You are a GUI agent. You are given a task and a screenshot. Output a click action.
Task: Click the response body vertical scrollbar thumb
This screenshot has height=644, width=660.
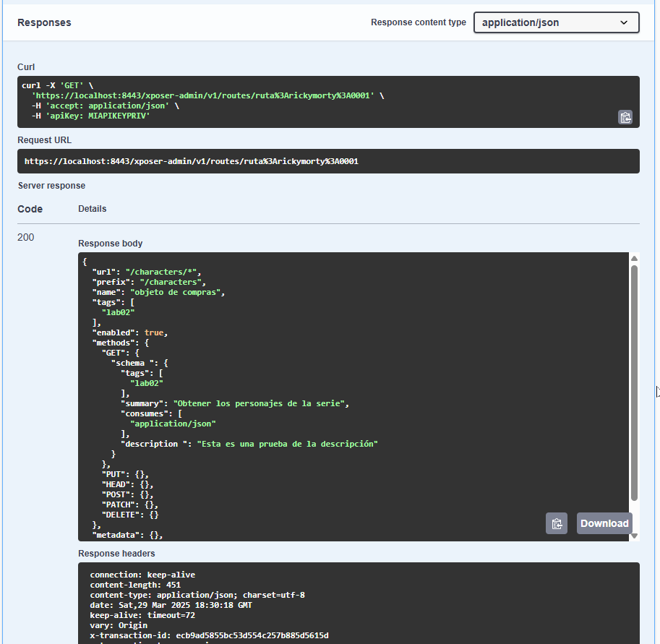tap(634, 383)
